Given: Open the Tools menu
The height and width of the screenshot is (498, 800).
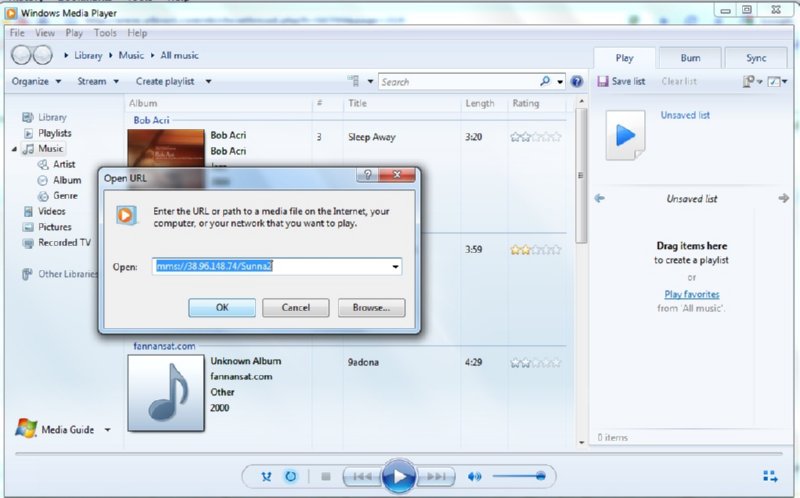Looking at the screenshot, I should coord(105,33).
